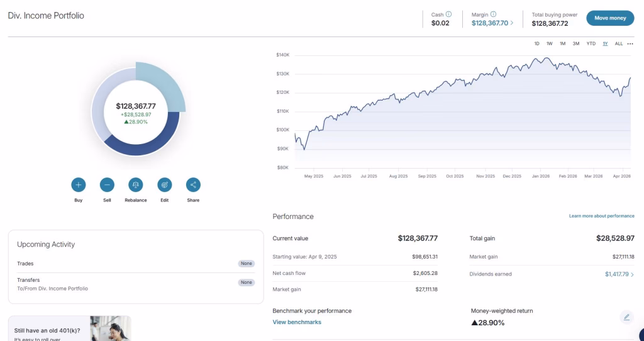Viewport: 644px width, 341px height.
Task: Click the Cash info icon
Action: coord(448,14)
